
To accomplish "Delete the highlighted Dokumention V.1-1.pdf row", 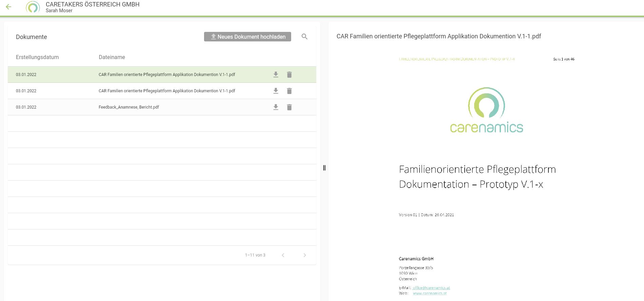I will (289, 75).
